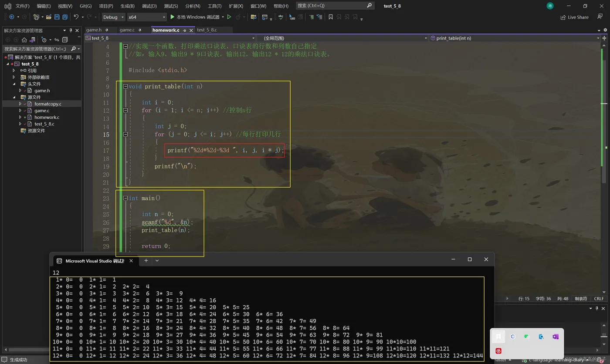Expand the 引用 node

14,71
